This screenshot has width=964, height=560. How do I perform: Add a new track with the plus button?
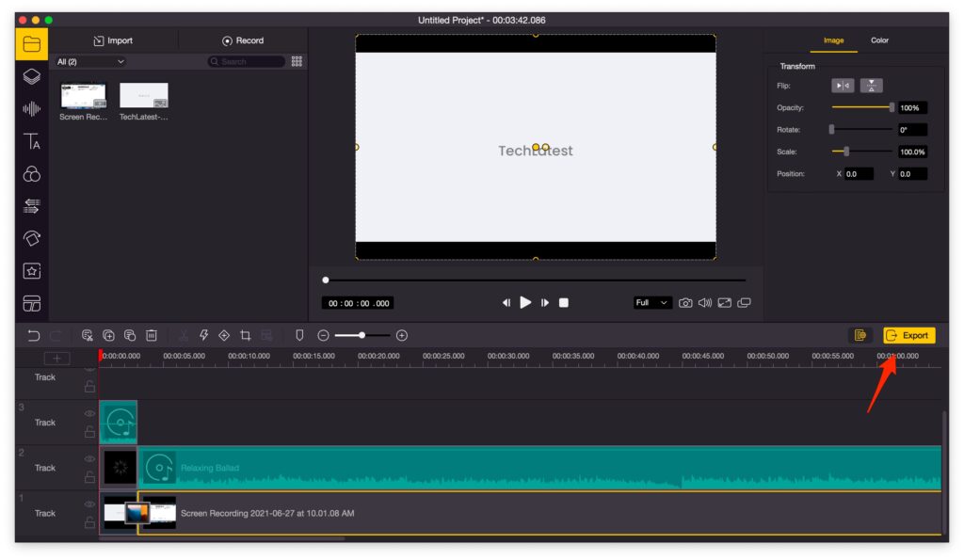pos(56,359)
